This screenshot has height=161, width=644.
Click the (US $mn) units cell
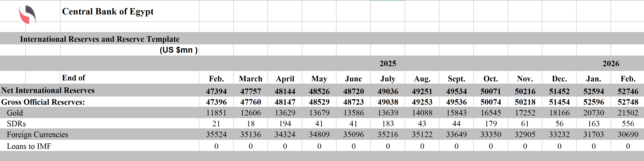[x=179, y=50]
